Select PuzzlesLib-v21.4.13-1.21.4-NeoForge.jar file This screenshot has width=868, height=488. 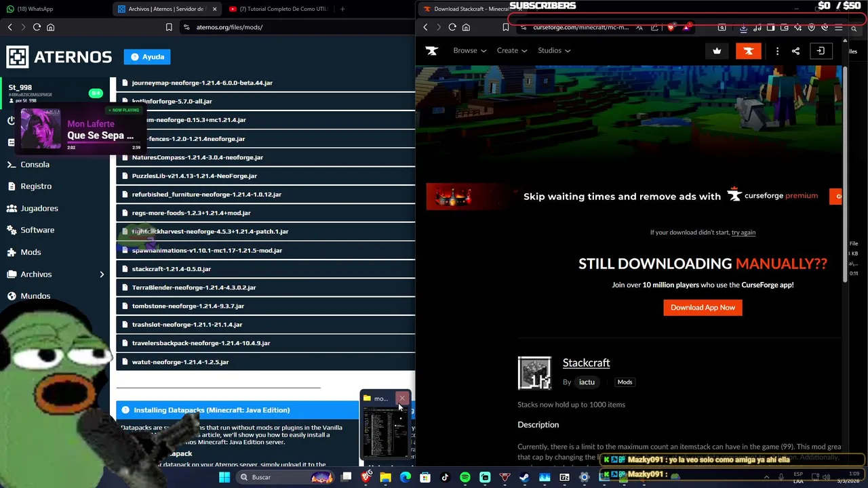pyautogui.click(x=265, y=176)
